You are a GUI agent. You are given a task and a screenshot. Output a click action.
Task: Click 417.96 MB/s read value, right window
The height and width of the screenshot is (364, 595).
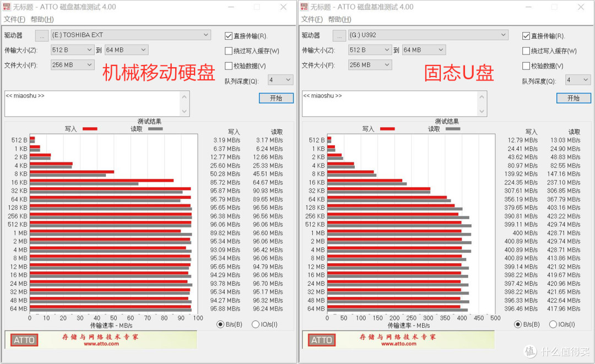click(564, 308)
